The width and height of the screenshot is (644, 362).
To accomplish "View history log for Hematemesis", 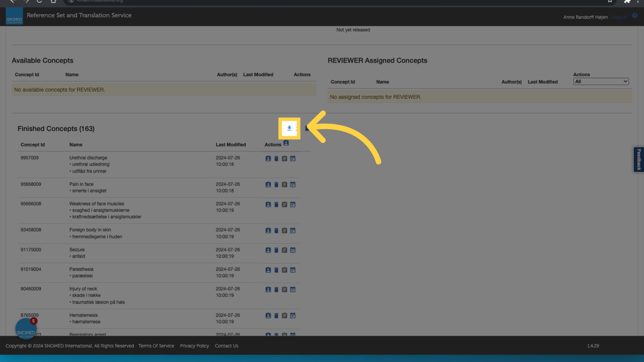I will pyautogui.click(x=293, y=315).
